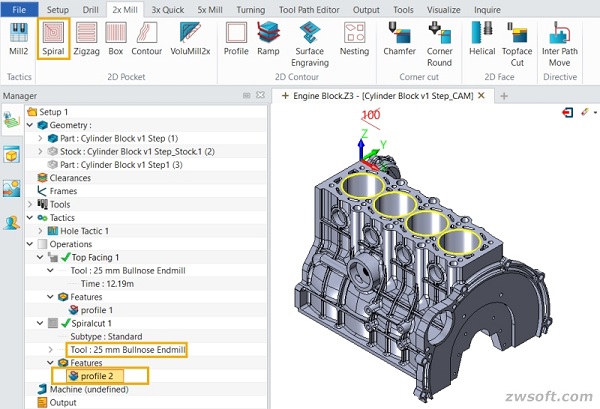
Task: Float the Manager panel with the pin icon
Action: (246, 95)
